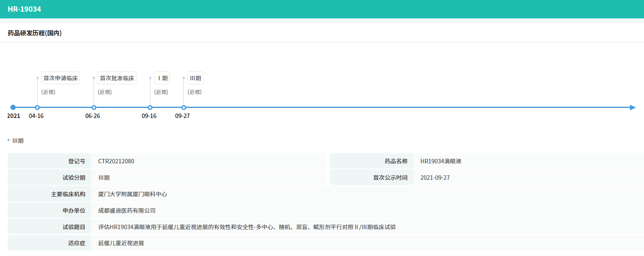This screenshot has width=644, height=256.
Task: Click registration number CTR20212080
Action: tap(116, 161)
